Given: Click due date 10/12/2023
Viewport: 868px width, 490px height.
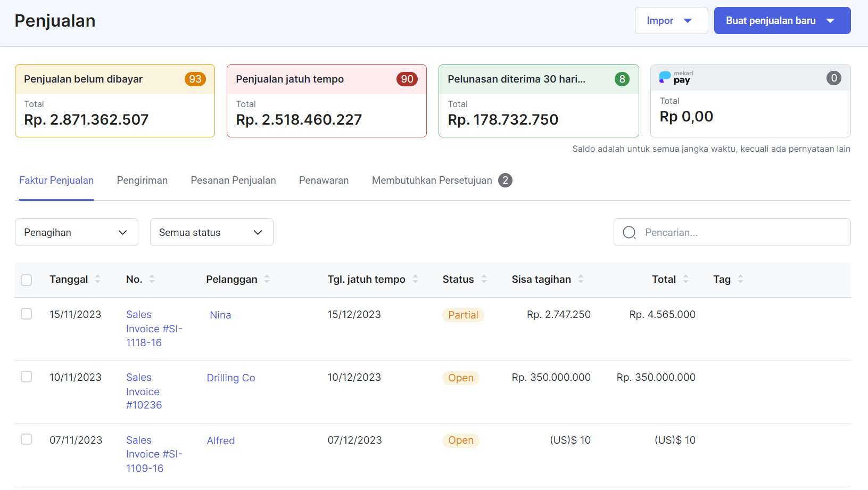Looking at the screenshot, I should [x=354, y=377].
